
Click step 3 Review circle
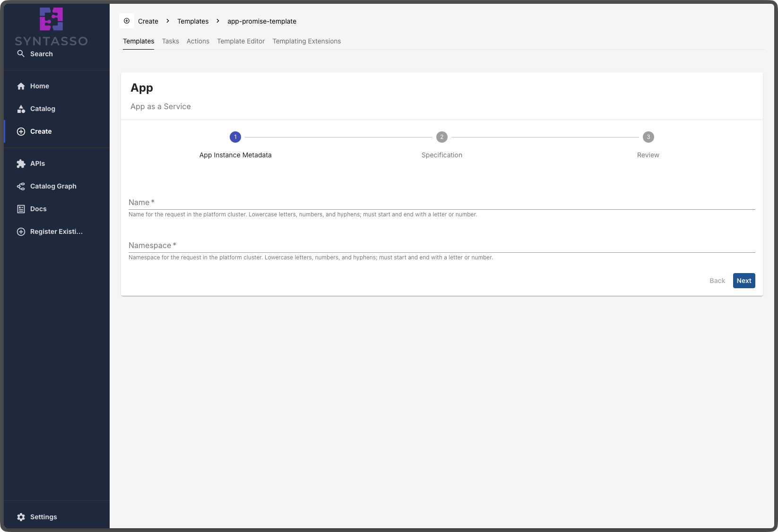pyautogui.click(x=648, y=137)
